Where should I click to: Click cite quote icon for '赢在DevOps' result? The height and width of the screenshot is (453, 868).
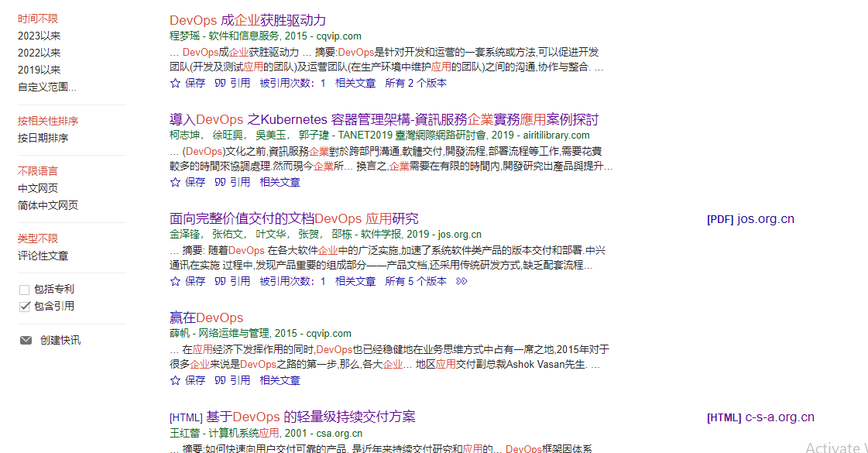220,380
